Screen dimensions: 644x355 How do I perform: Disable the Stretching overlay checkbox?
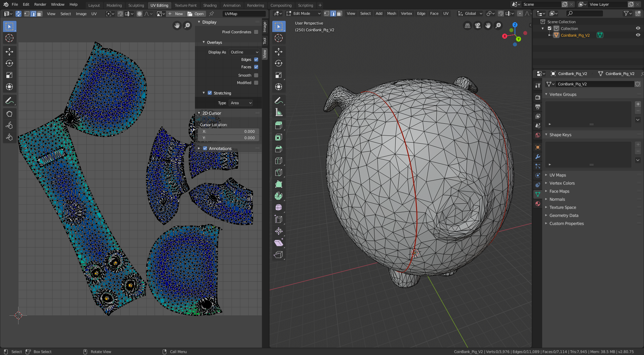click(x=210, y=93)
